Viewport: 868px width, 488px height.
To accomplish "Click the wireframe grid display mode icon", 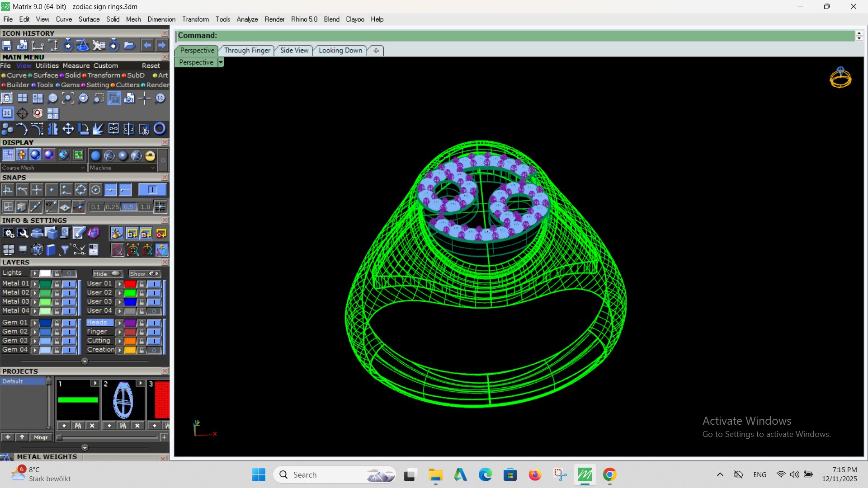I will pos(8,155).
